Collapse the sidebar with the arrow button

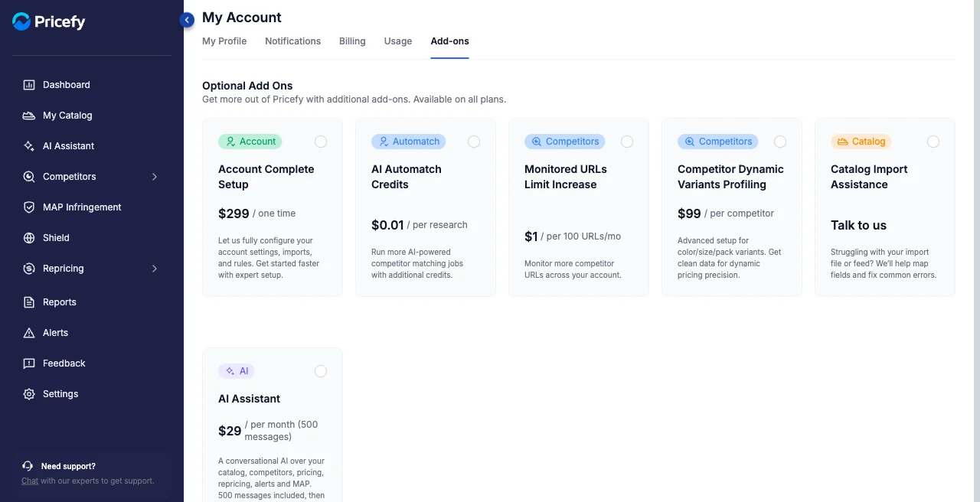coord(187,20)
